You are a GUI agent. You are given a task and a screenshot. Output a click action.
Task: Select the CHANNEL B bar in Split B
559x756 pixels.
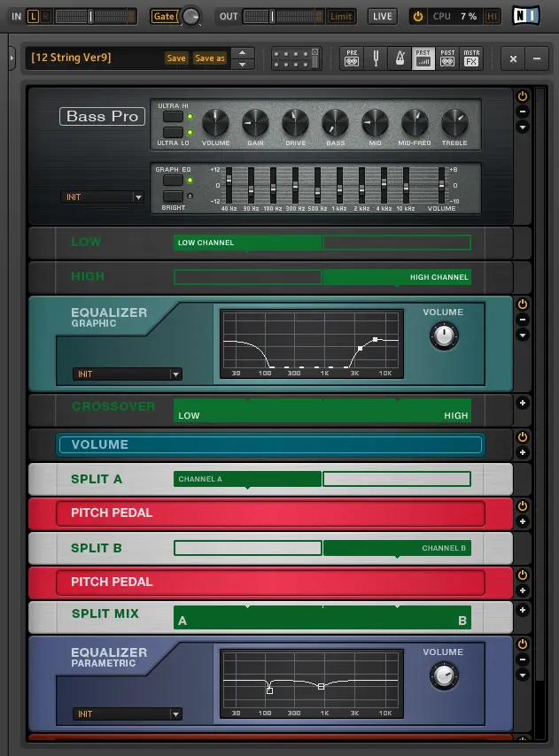pyautogui.click(x=397, y=548)
